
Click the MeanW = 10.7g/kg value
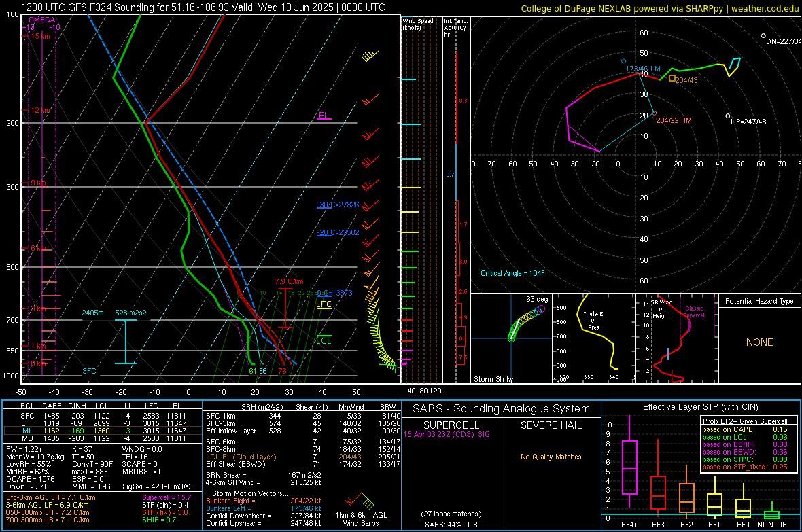pos(35,457)
